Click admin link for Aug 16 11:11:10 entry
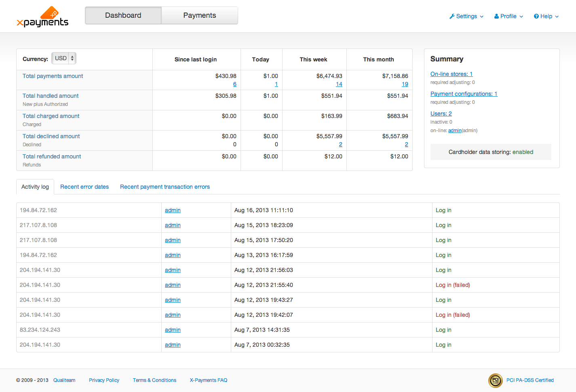This screenshot has height=392, width=576. pos(173,210)
